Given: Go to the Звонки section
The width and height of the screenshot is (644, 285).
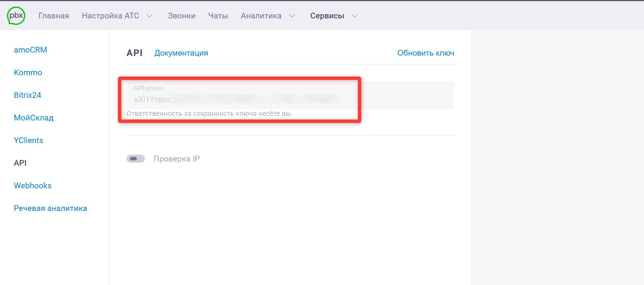Looking at the screenshot, I should tap(181, 16).
